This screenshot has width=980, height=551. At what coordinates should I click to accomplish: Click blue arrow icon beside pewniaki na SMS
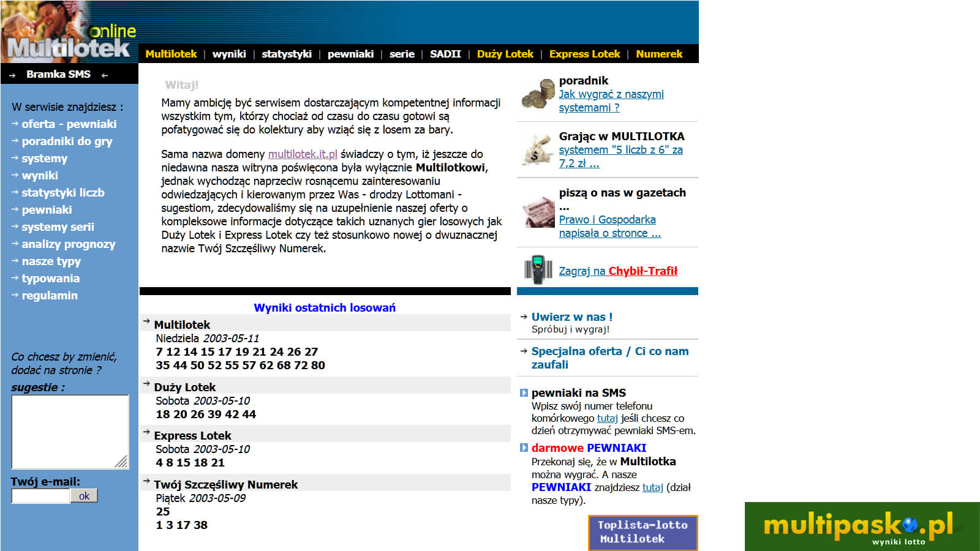point(524,393)
